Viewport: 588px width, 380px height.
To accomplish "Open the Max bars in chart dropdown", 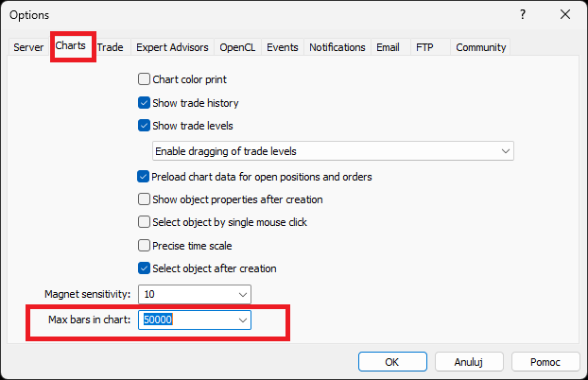I will point(243,320).
